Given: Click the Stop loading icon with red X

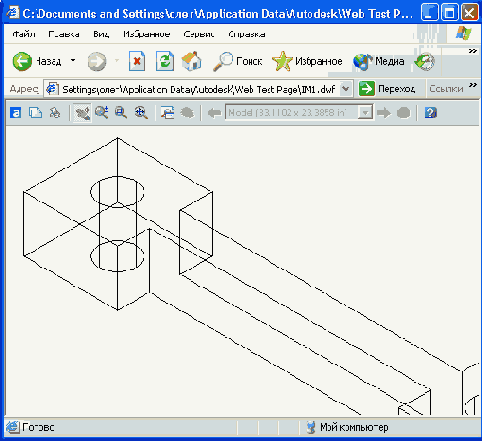Looking at the screenshot, I should click(x=137, y=61).
